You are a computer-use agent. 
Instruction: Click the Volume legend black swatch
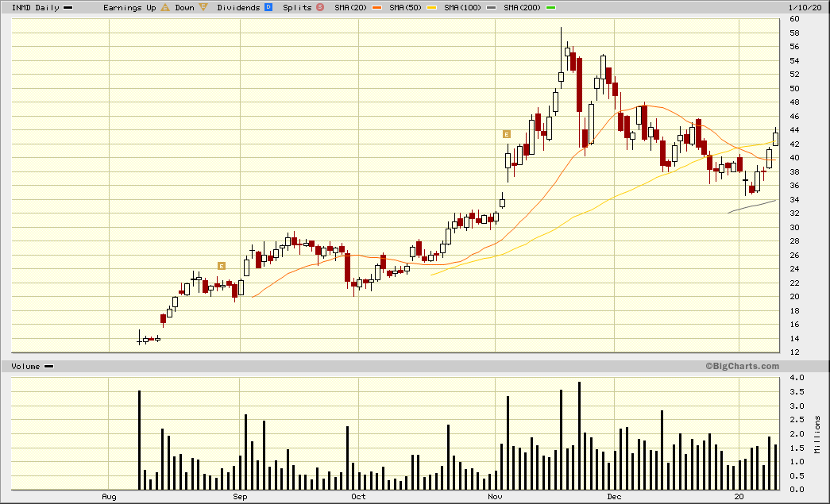pyautogui.click(x=48, y=367)
